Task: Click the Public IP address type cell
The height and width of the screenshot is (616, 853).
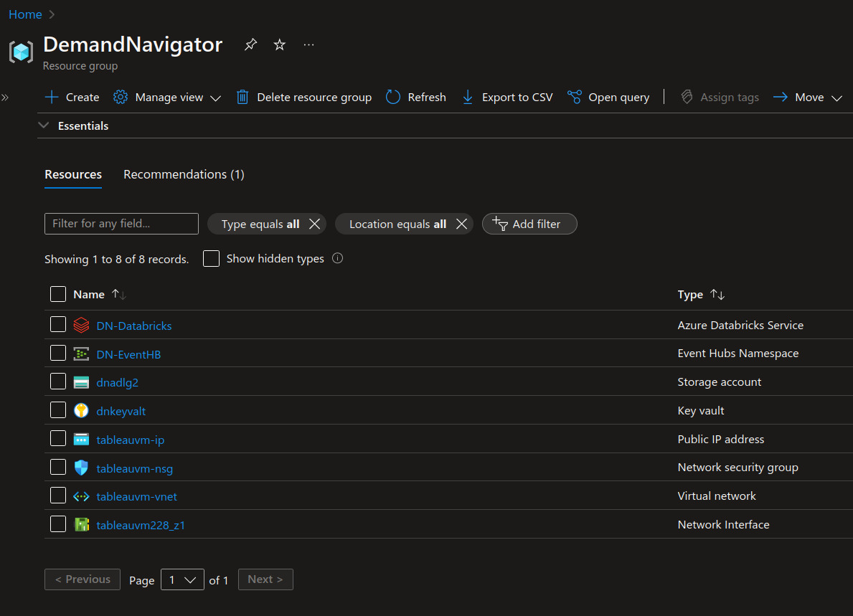Action: tap(720, 440)
